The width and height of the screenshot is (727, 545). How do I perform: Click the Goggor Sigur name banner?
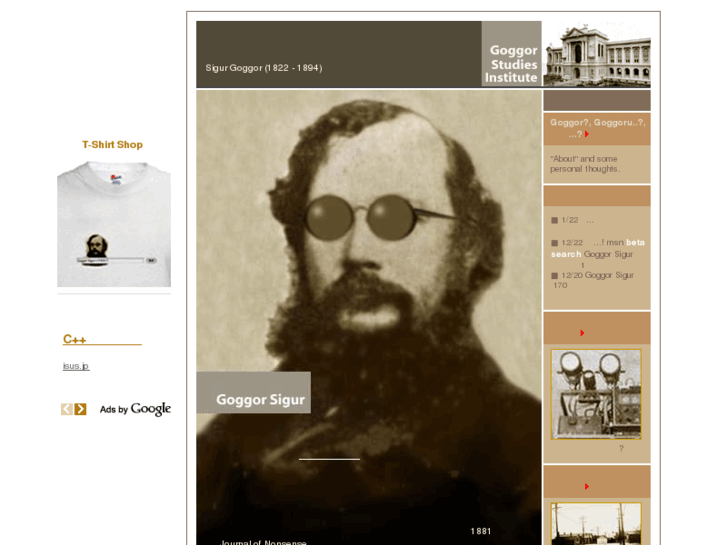pyautogui.click(x=254, y=392)
